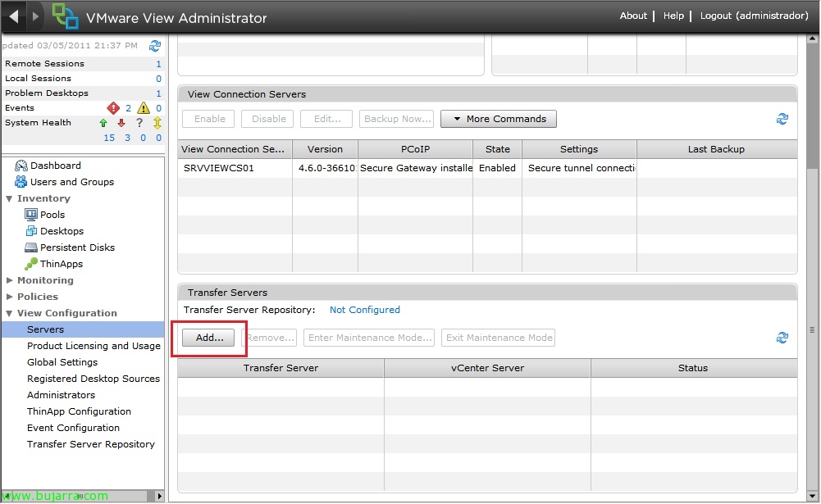Click the green up-arrow system health icon
This screenshot has height=504, width=821.
coord(103,123)
